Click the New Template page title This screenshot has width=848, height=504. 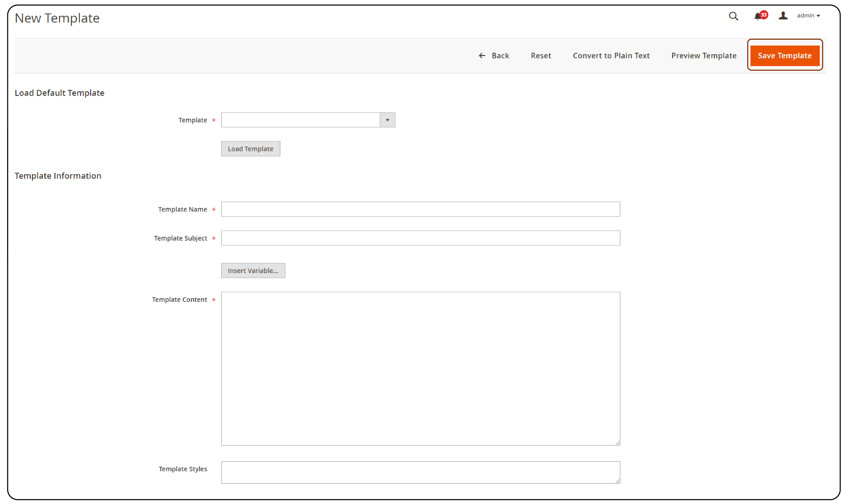coord(57,18)
